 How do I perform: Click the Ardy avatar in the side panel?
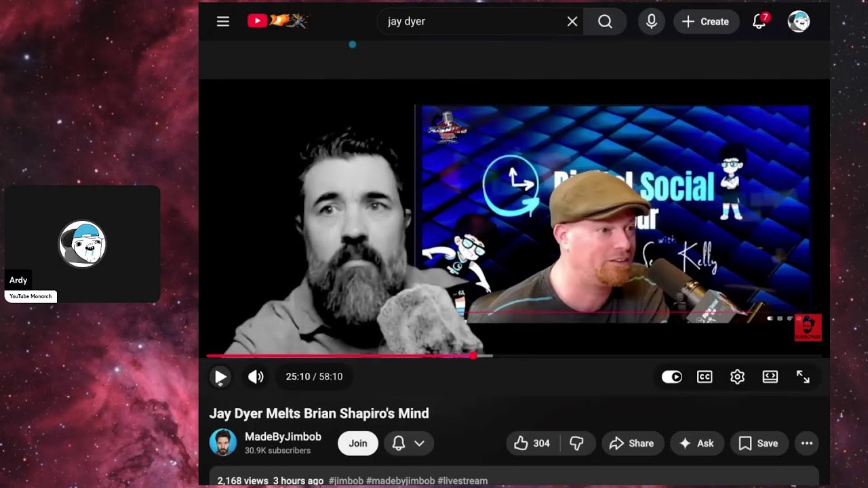[x=82, y=244]
